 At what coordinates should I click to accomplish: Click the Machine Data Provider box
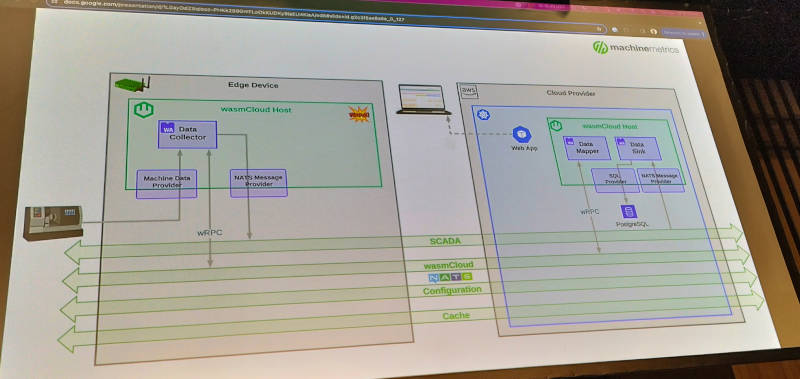[x=166, y=184]
